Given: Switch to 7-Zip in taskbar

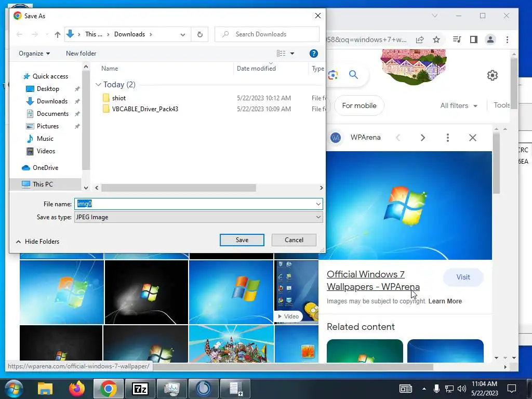Looking at the screenshot, I should [x=140, y=389].
